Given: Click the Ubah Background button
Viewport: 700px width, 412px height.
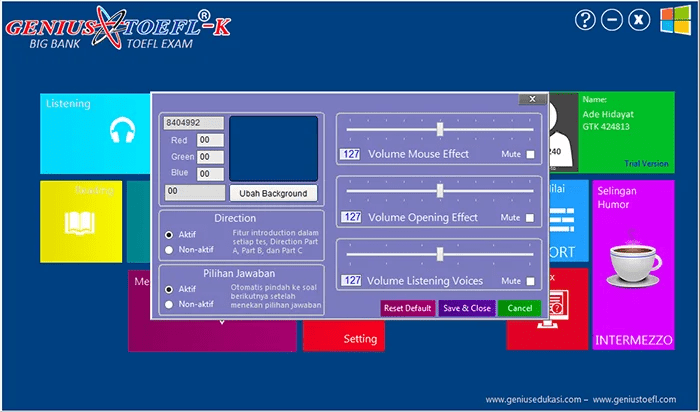Looking at the screenshot, I should click(x=273, y=194).
